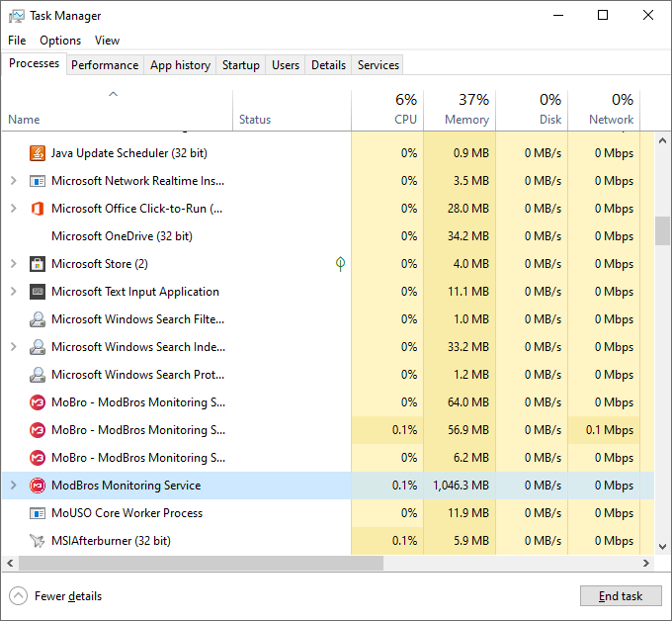
Task: Click the End task button
Action: point(621,596)
